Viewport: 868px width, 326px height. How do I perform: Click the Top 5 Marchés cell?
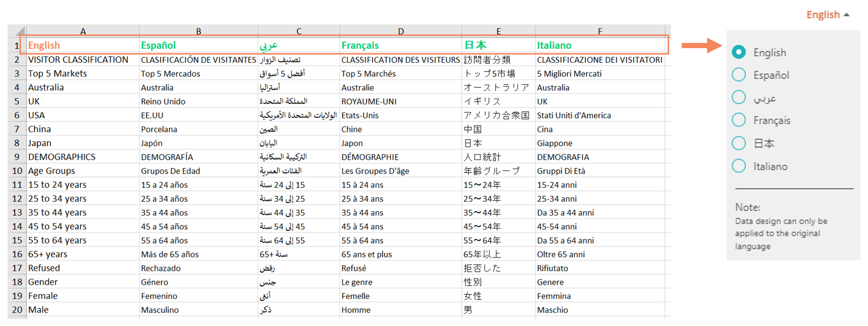click(x=401, y=73)
